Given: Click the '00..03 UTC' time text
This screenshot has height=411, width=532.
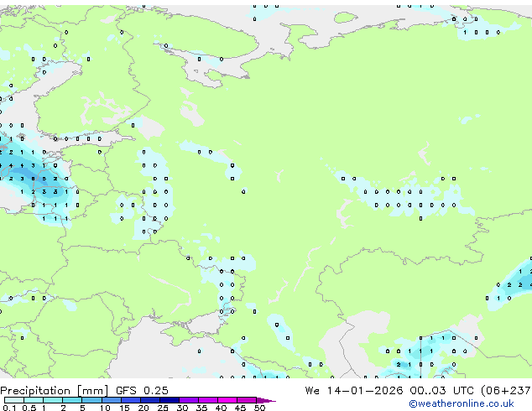Looking at the screenshot, I should point(441,390).
